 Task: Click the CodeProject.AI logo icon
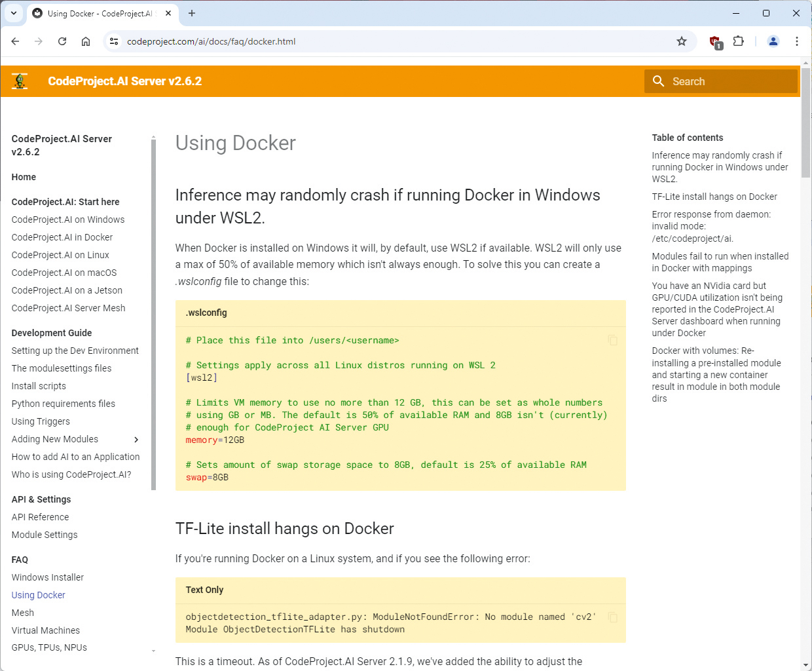[x=20, y=81]
